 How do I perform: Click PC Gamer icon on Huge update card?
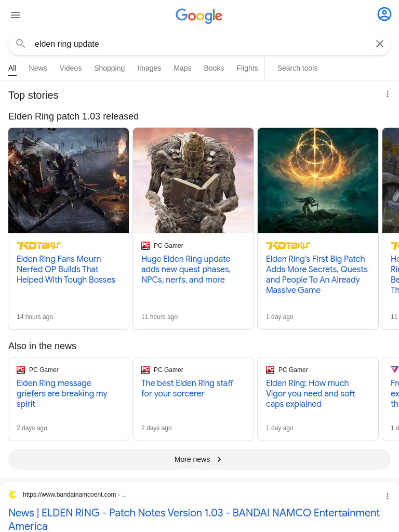[x=145, y=245]
